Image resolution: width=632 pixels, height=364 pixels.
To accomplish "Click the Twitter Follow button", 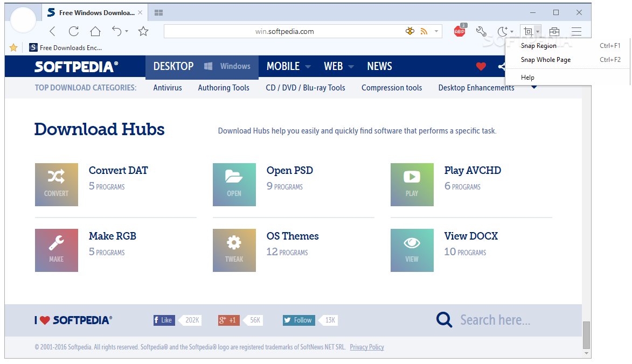I will click(298, 320).
